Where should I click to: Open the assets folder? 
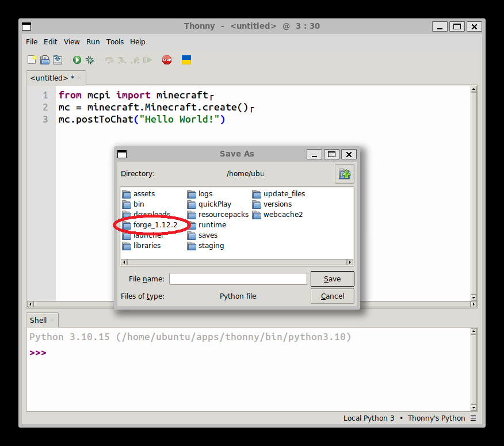coord(139,194)
